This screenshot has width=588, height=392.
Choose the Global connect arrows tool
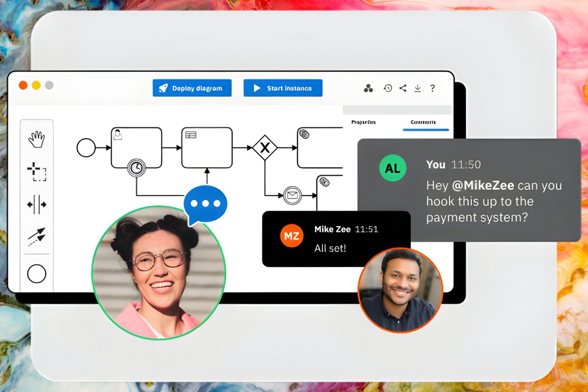tap(36, 236)
